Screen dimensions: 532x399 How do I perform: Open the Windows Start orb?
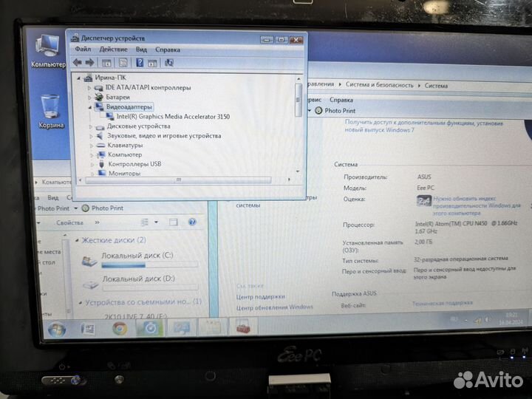coord(57,329)
